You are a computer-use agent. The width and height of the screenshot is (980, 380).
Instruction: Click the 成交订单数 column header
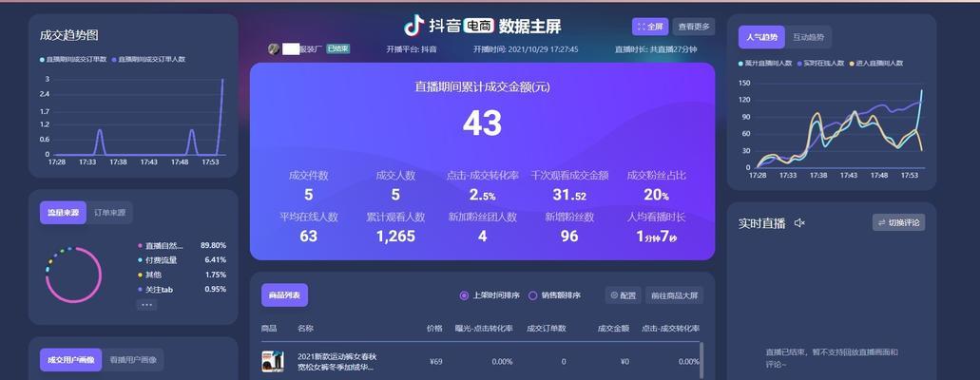[547, 328]
